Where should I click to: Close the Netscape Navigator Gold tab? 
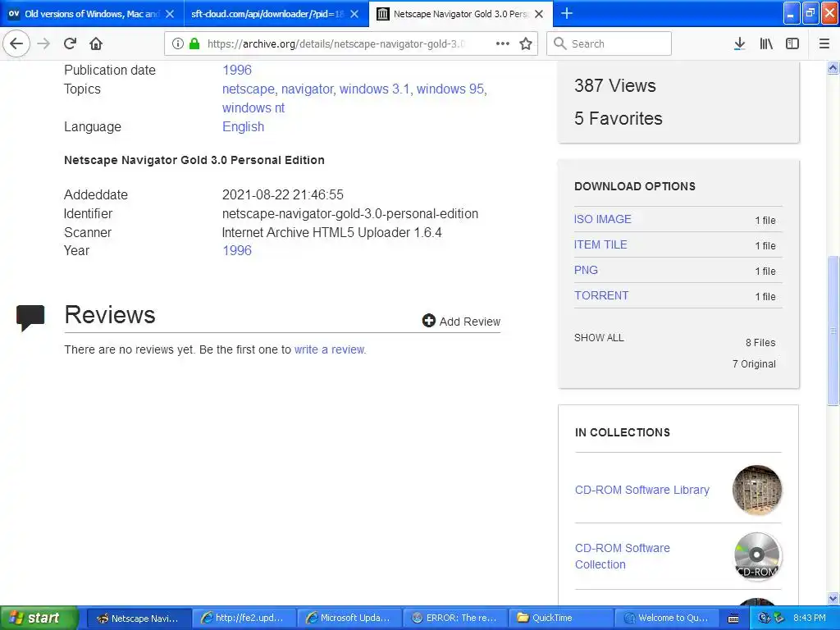pyautogui.click(x=540, y=14)
